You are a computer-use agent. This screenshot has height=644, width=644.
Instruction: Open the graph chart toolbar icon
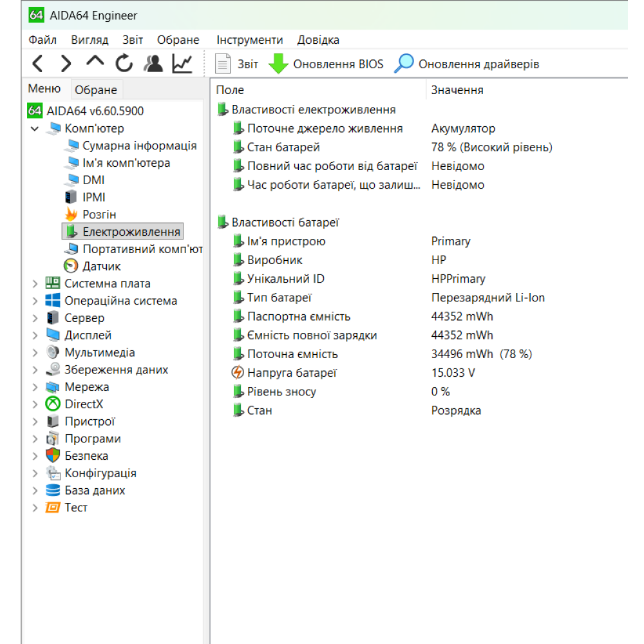pyautogui.click(x=182, y=64)
